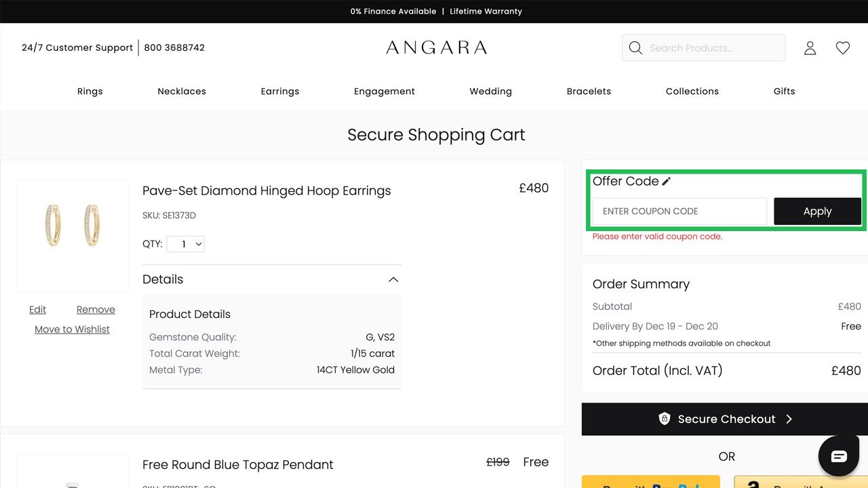
Task: Open the Rings menu
Action: pos(90,91)
